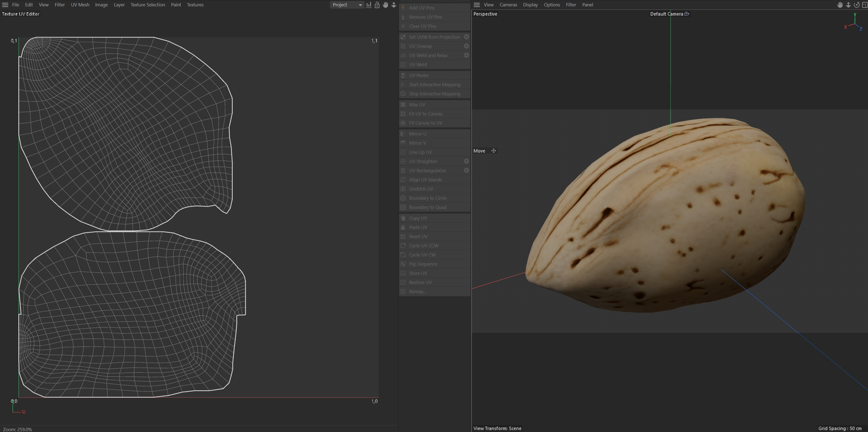Click the UV editor pan hand icon
Screen dimensions: 868x432
pyautogui.click(x=385, y=5)
